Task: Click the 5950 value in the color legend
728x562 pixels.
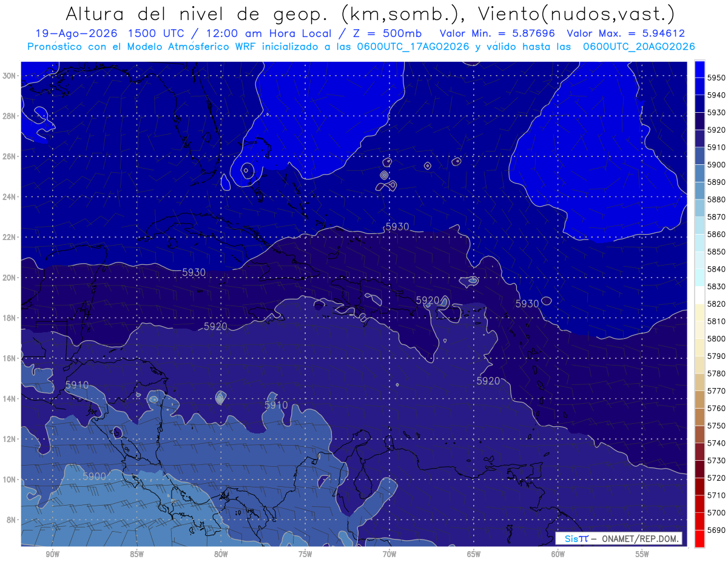Action: [x=716, y=78]
